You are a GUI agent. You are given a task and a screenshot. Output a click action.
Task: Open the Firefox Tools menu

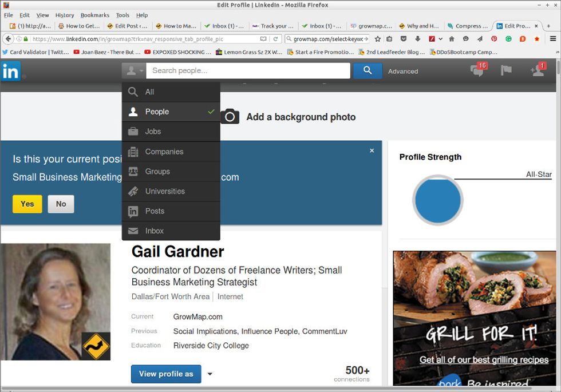point(123,15)
